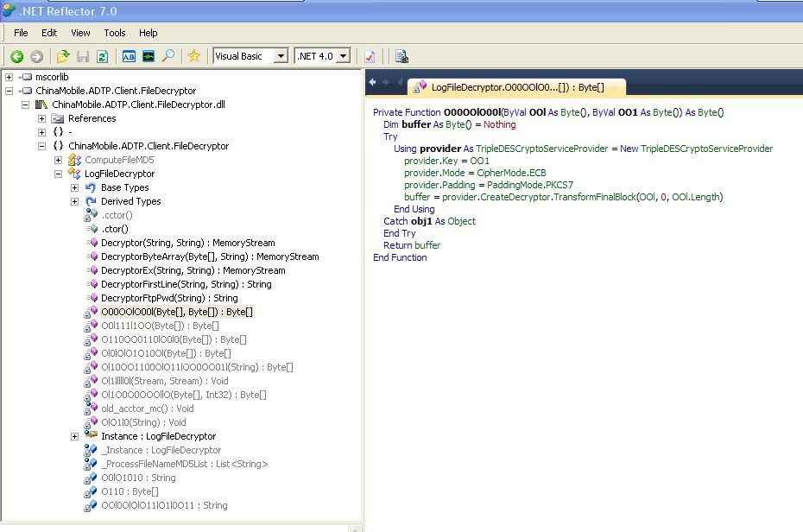Click the Decryptor method's pink icon
The width and height of the screenshot is (803, 532).
pos(92,242)
